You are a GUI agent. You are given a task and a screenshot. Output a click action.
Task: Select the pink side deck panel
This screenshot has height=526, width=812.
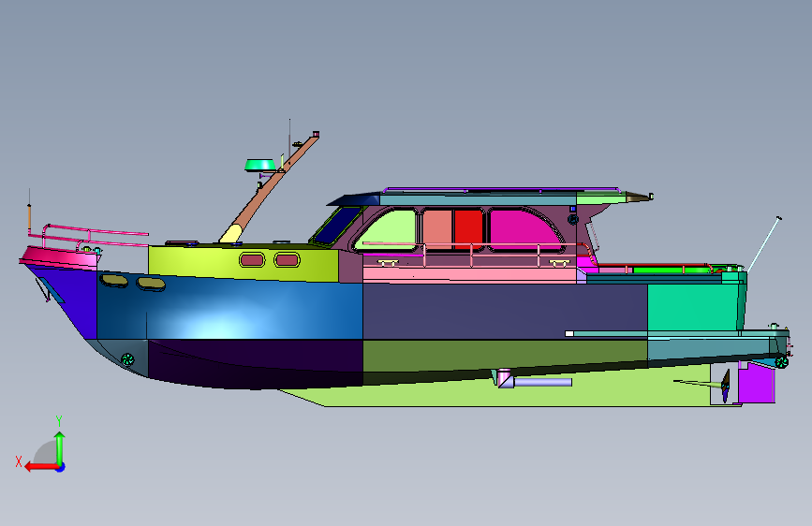pos(469,275)
